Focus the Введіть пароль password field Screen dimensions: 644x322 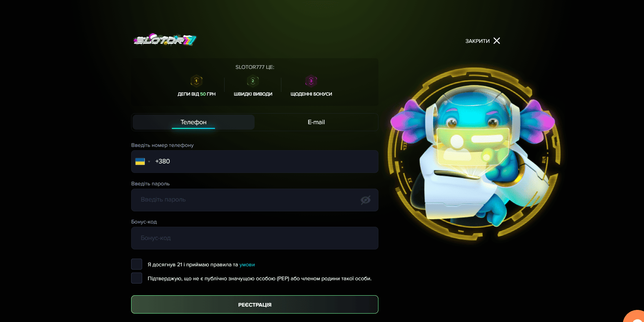[x=255, y=200]
